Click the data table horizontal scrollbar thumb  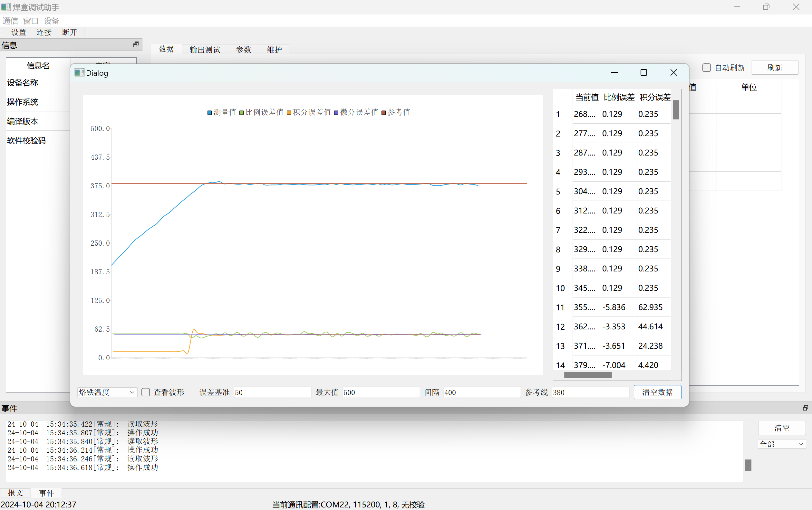588,375
